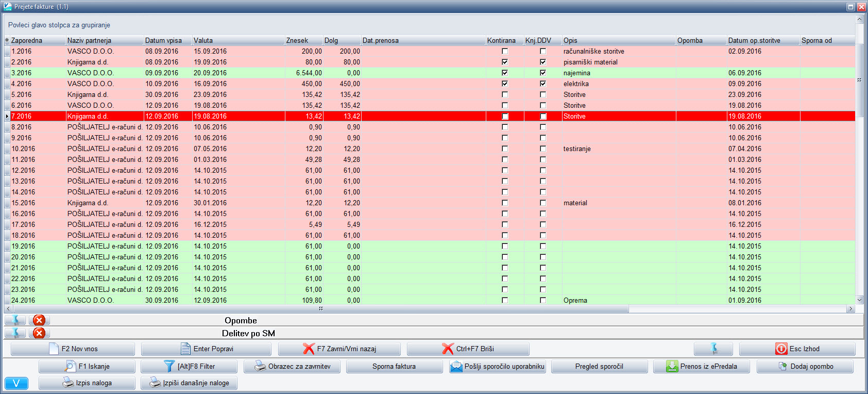The image size is (868, 394).
Task: Click the column chooser asterisk icon in grid header
Action: [7, 40]
